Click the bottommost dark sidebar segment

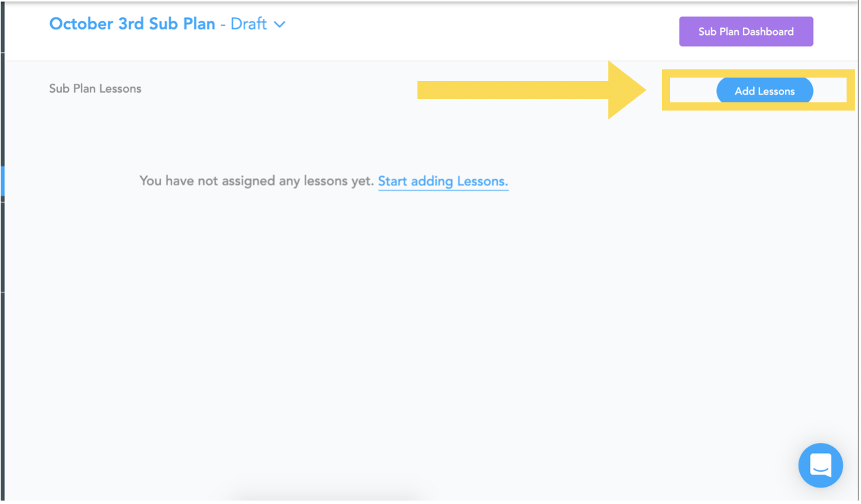point(2,397)
